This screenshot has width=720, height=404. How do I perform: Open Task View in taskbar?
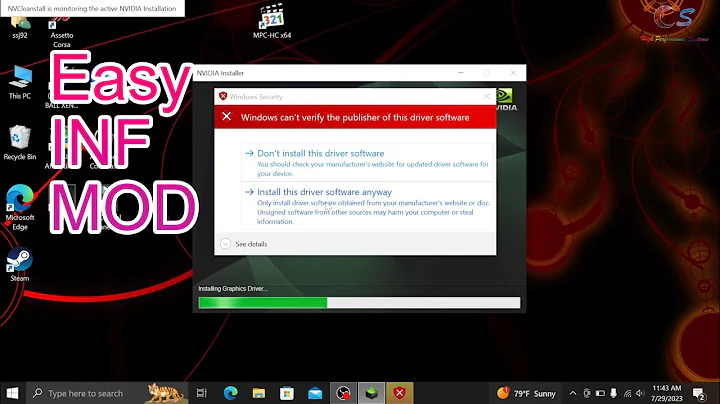202,393
